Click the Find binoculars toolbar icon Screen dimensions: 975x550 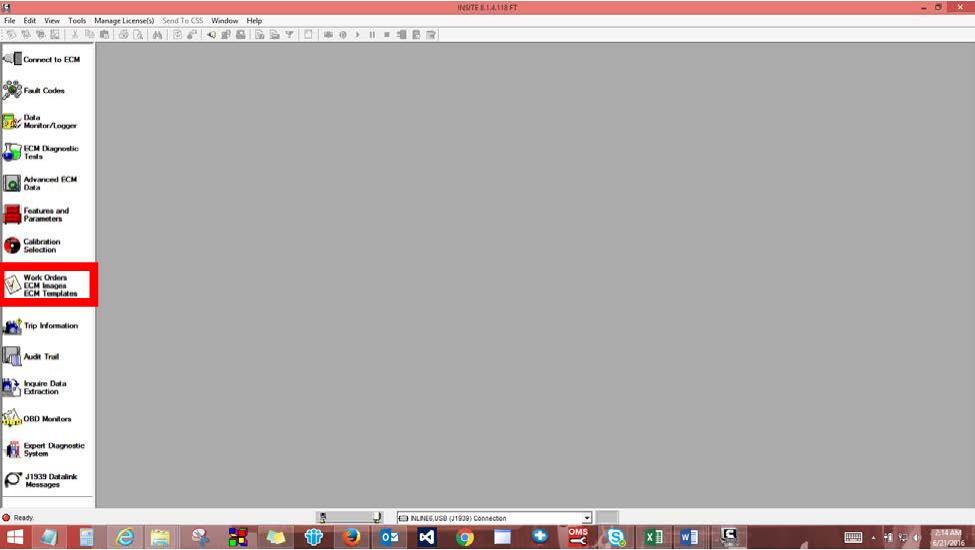[158, 35]
